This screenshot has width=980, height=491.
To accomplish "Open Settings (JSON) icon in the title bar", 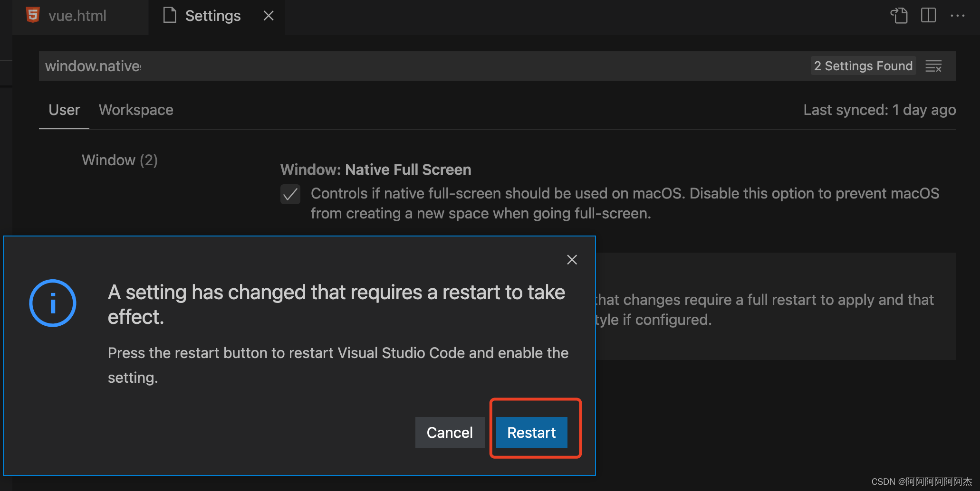I will pyautogui.click(x=899, y=16).
